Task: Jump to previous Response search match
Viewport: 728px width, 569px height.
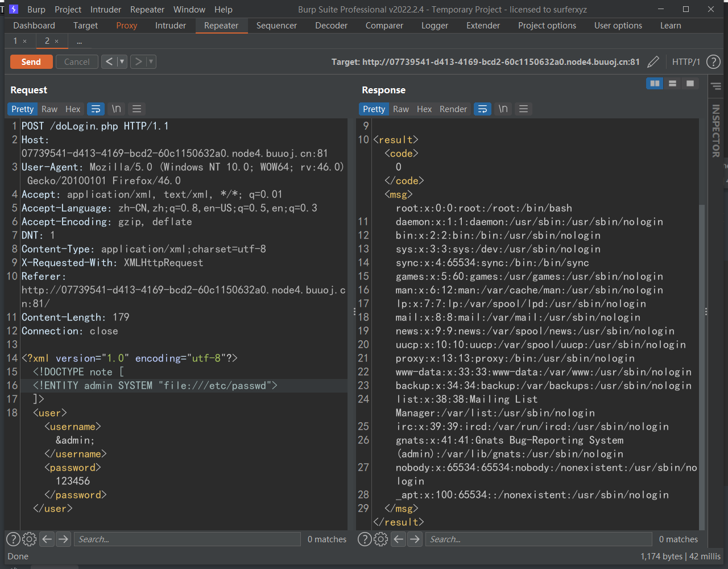Action: (399, 539)
